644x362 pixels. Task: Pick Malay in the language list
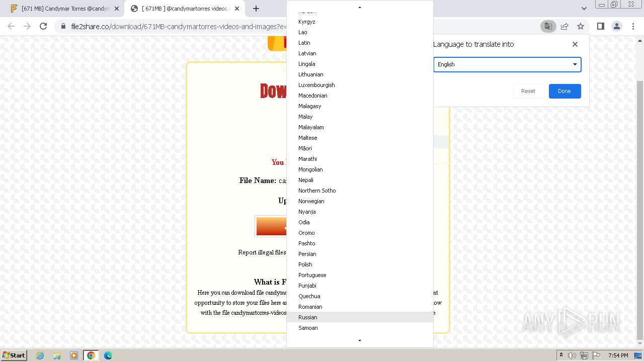pyautogui.click(x=360, y=117)
